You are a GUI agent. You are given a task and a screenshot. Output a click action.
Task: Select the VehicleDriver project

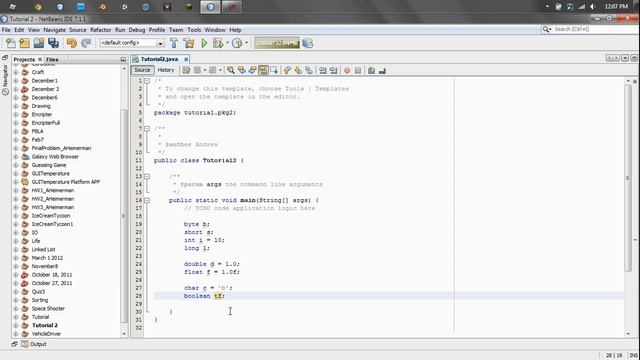(x=46, y=334)
